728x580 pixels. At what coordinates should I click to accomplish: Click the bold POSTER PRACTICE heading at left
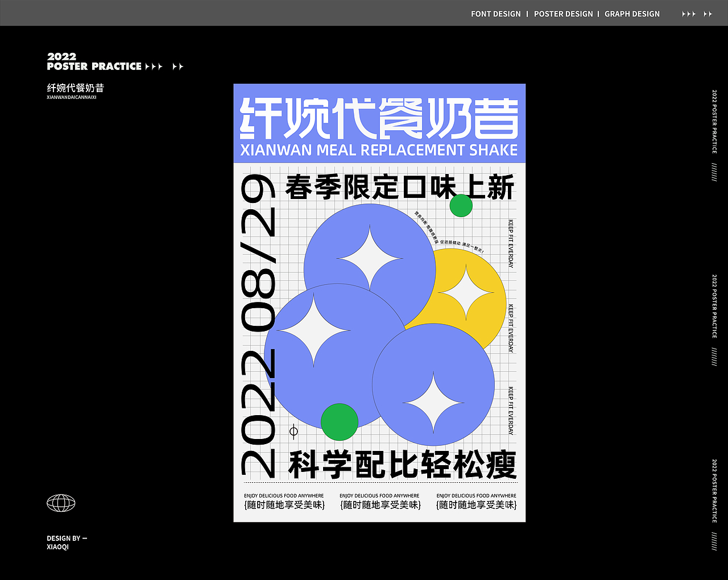(94, 67)
